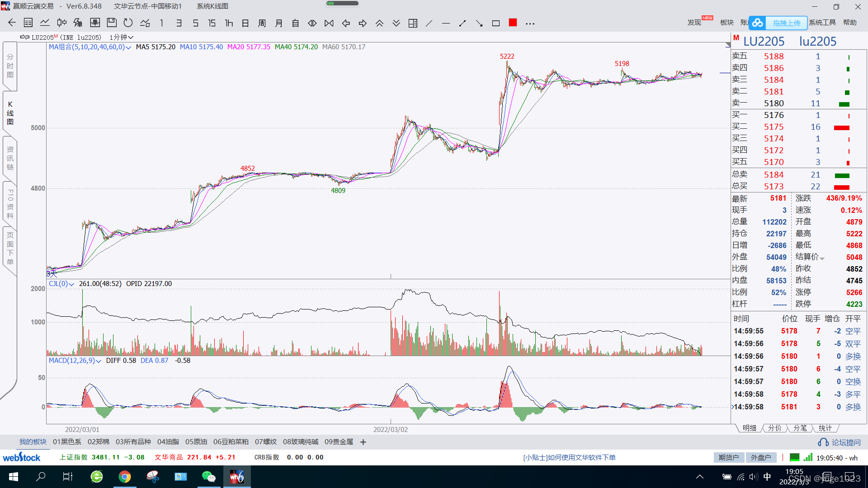
Task: Open the 如何使用文华软件下单 tip link
Action: 570,457
